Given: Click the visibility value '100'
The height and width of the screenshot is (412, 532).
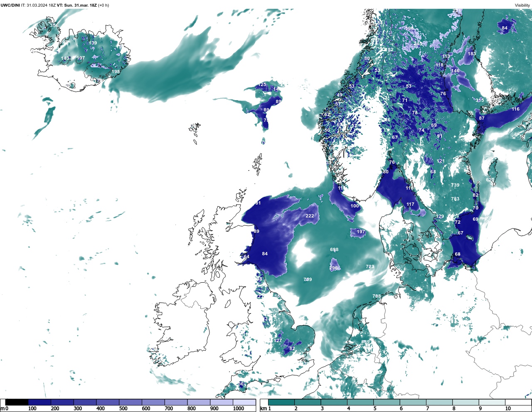Looking at the screenshot, I should (x=355, y=206).
